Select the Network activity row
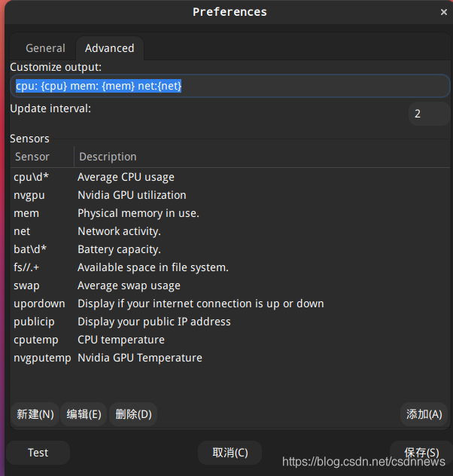Image resolution: width=453 pixels, height=476 pixels. (x=119, y=231)
